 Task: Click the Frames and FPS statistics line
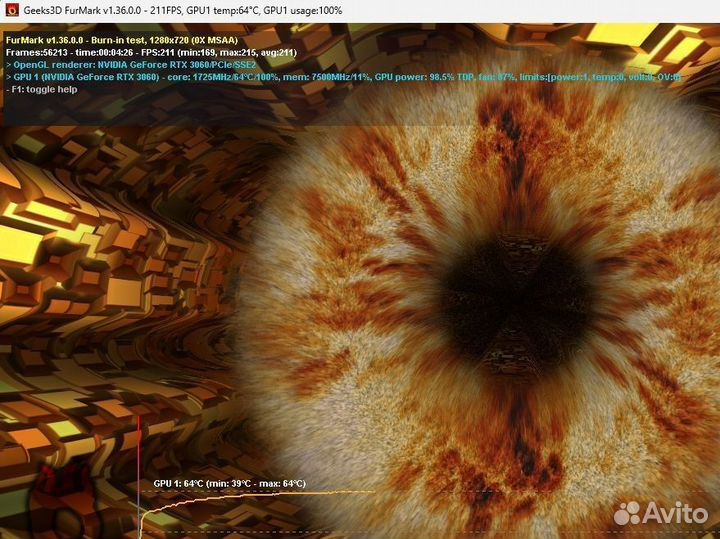coord(150,53)
